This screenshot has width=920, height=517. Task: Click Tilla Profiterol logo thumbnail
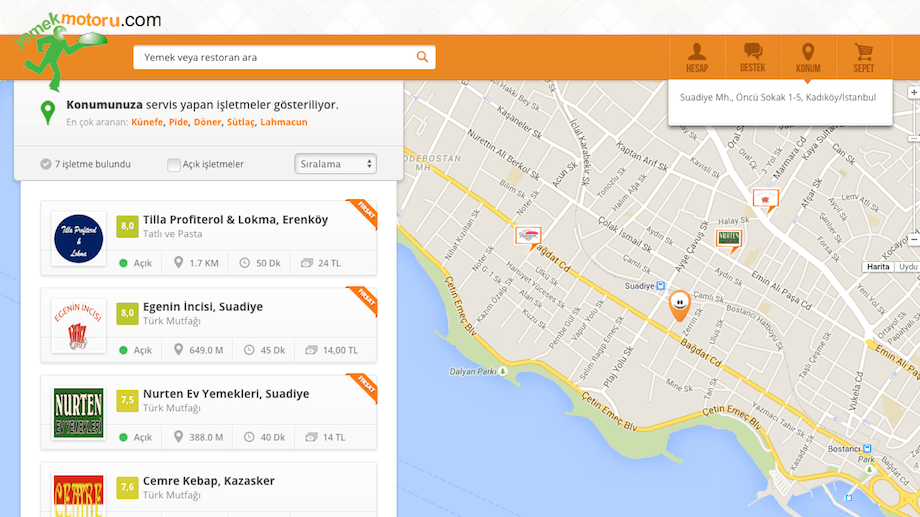click(79, 239)
